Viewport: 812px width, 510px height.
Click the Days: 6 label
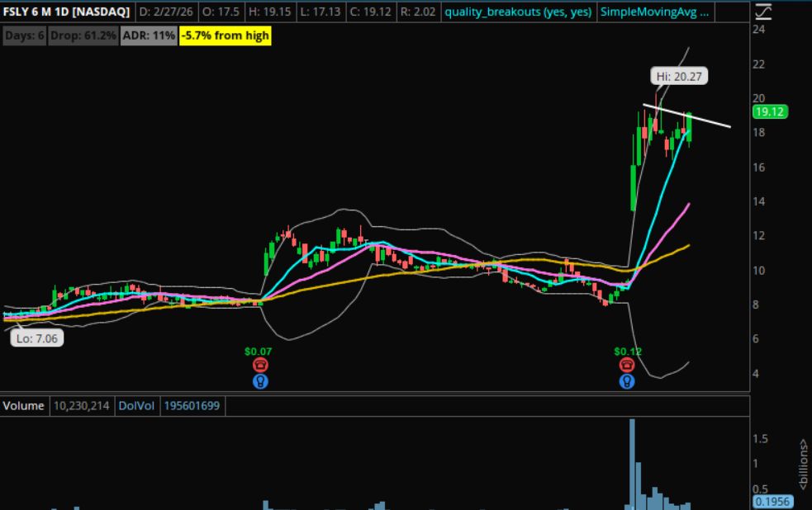point(23,36)
